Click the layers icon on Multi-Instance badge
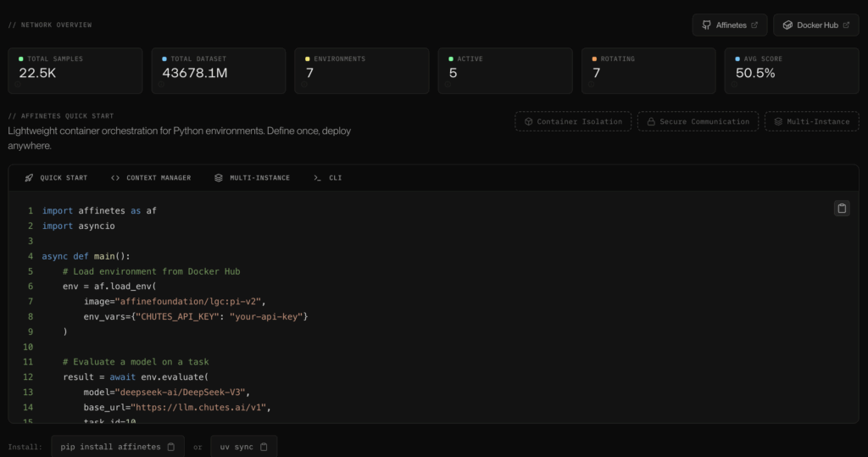868x457 pixels. pos(777,122)
